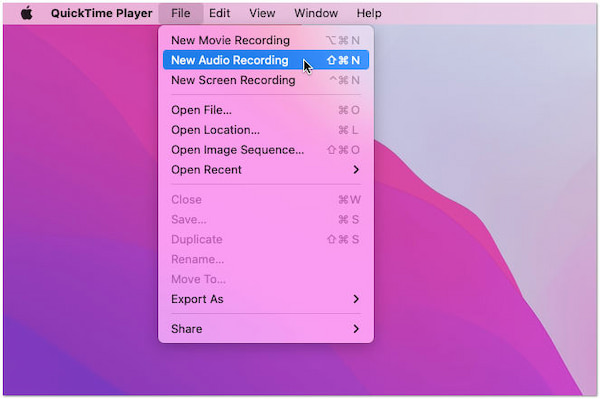
Task: Click the dimmed Rename… menu item
Action: (266, 259)
